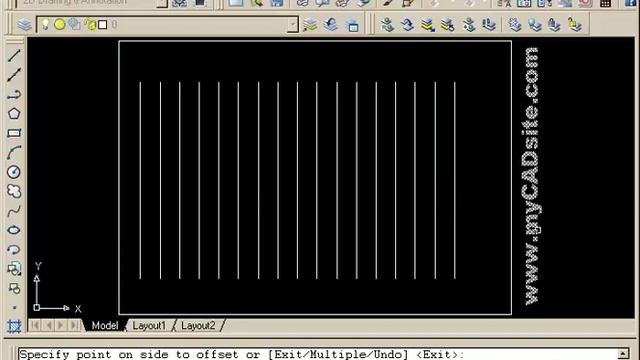Switch to the Layout1 tab

pyautogui.click(x=149, y=325)
